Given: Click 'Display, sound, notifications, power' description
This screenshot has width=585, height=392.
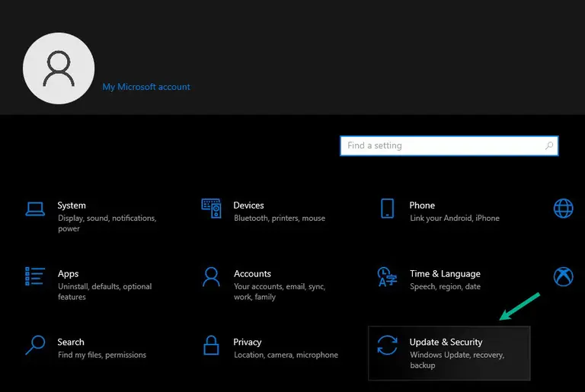Looking at the screenshot, I should click(107, 223).
